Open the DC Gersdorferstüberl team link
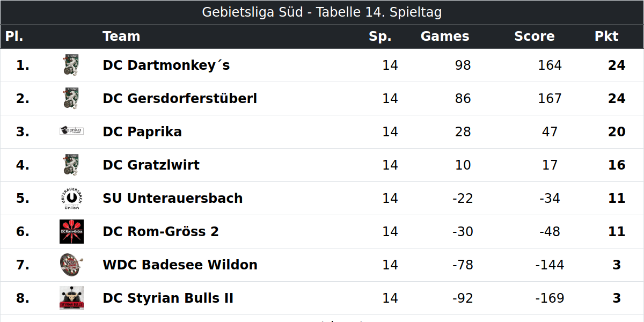The width and height of the screenshot is (644, 322). tap(180, 98)
